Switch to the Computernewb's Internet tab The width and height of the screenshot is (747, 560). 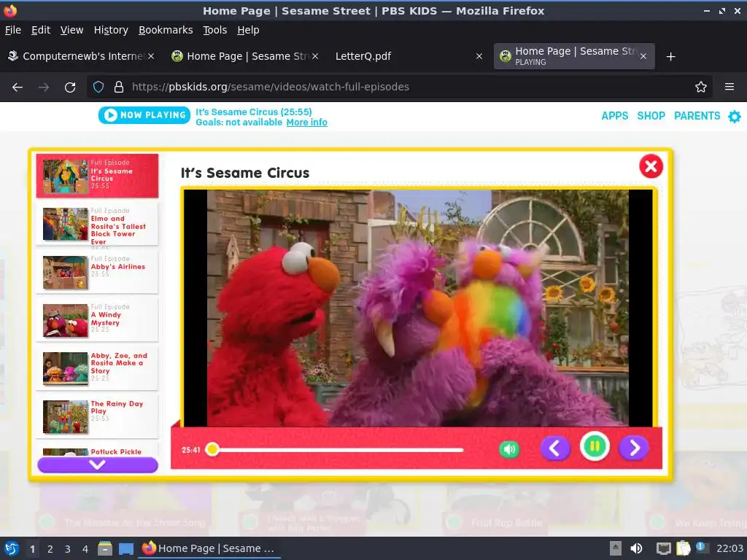[x=81, y=56]
